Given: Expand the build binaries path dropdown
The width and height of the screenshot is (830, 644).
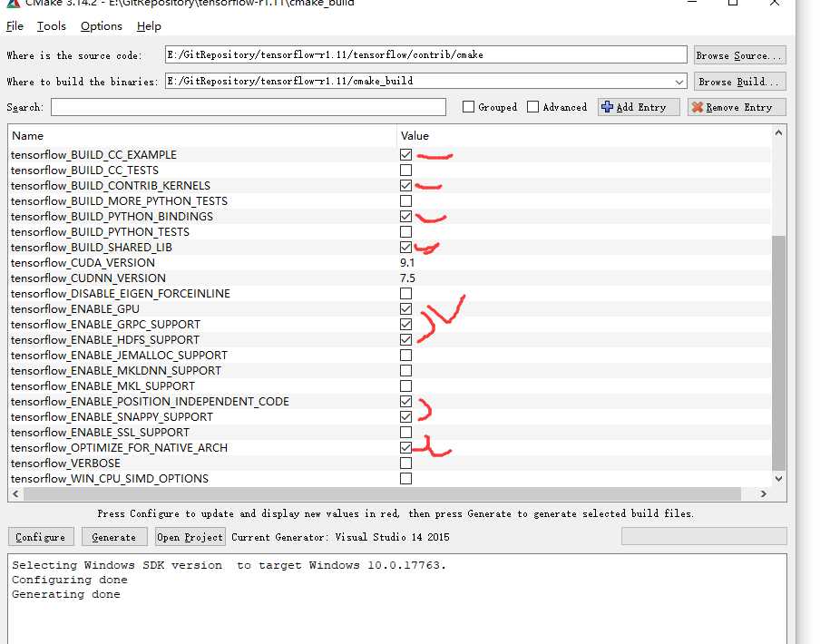Looking at the screenshot, I should click(x=679, y=82).
